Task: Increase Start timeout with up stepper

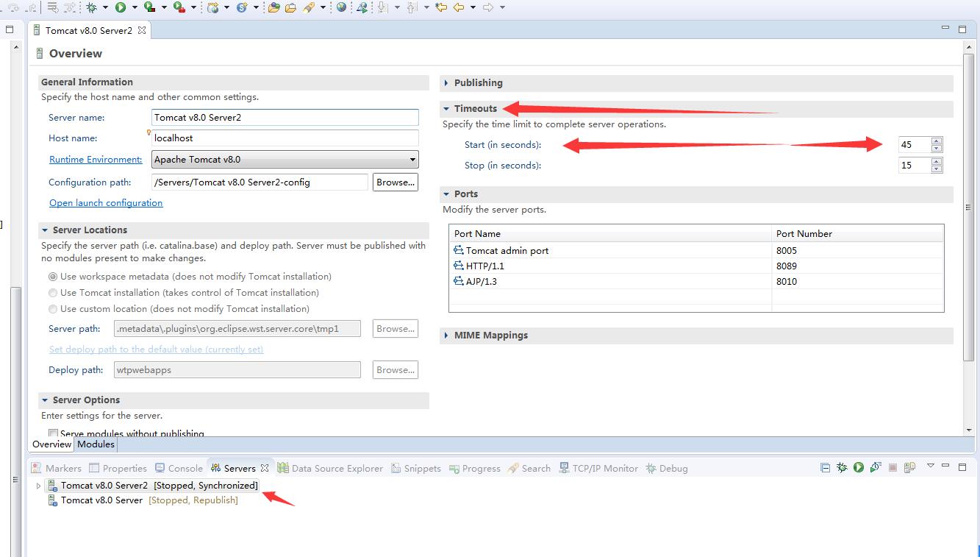Action: (936, 141)
